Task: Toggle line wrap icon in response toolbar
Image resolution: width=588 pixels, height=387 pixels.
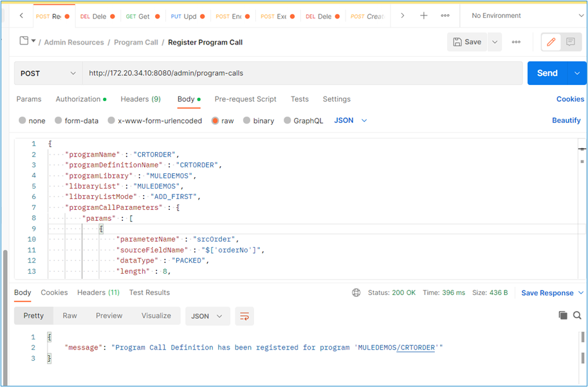Action: tap(244, 316)
